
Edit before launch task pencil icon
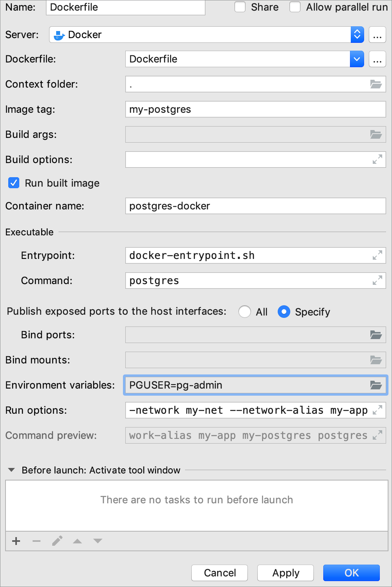click(57, 541)
